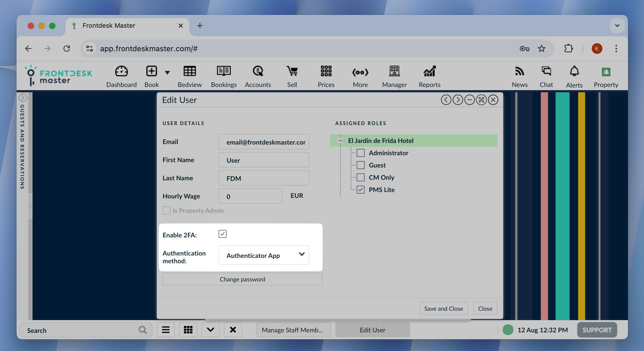Open the password key icon in address bar

point(524,49)
